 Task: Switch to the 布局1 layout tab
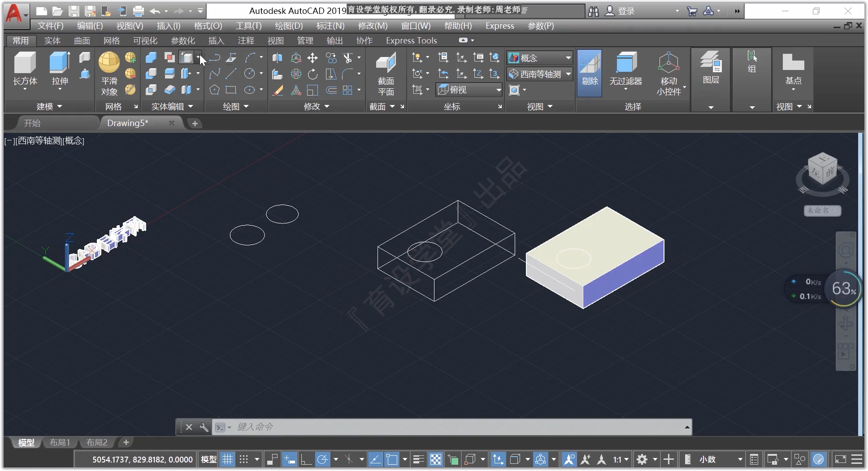(60, 442)
